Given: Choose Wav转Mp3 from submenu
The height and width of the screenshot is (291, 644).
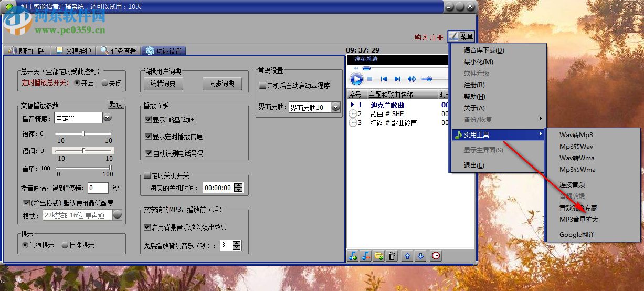Looking at the screenshot, I should [x=576, y=135].
